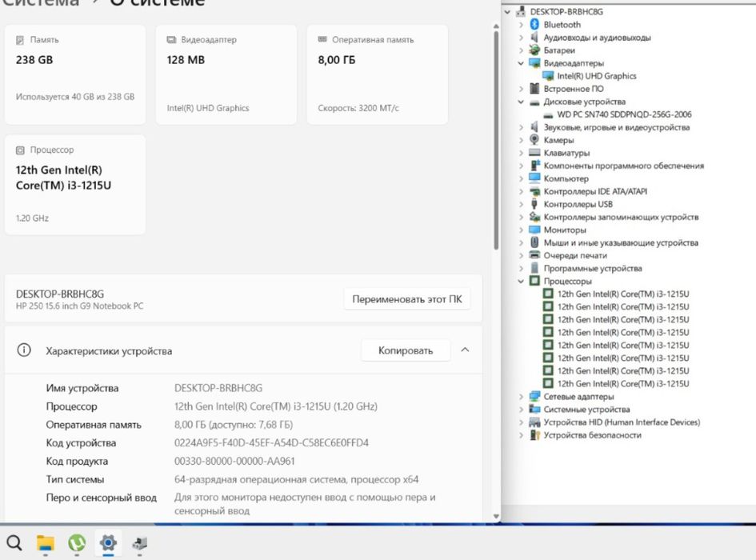Screen dimensions: 756x560
Task: Click the Тип системы 64-разрядная value
Action: (297, 479)
